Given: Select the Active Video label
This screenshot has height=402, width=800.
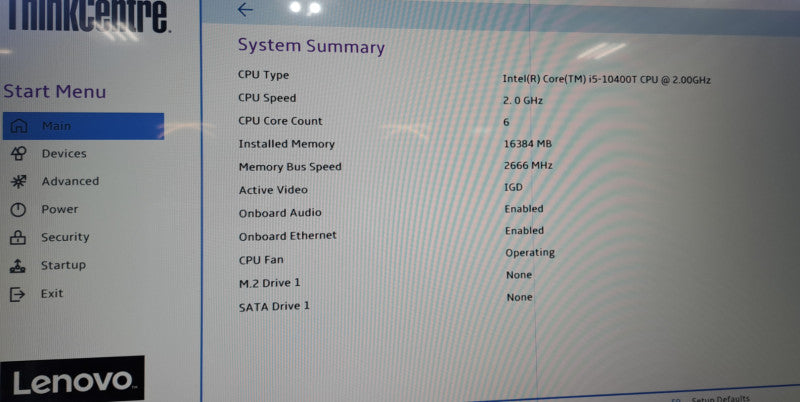Looking at the screenshot, I should click(x=273, y=190).
